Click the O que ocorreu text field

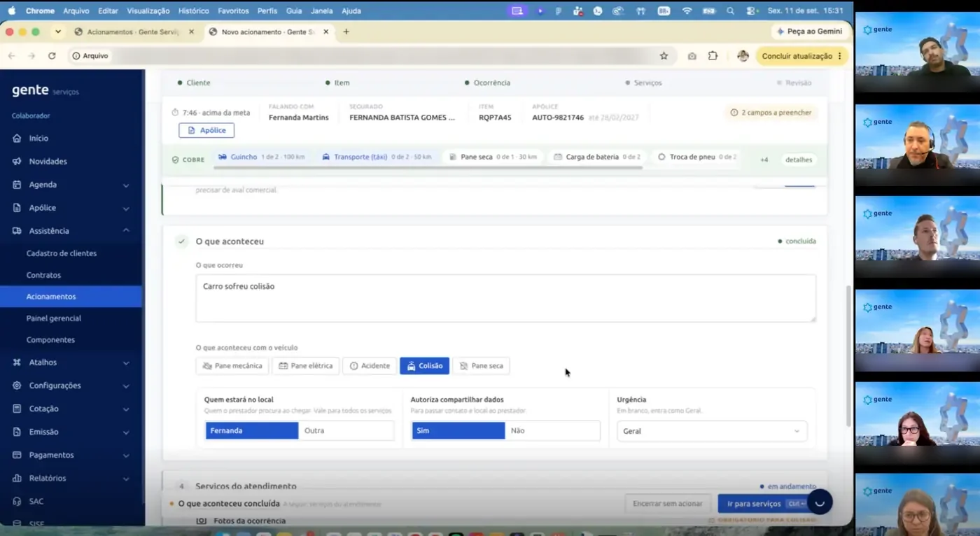click(x=505, y=298)
